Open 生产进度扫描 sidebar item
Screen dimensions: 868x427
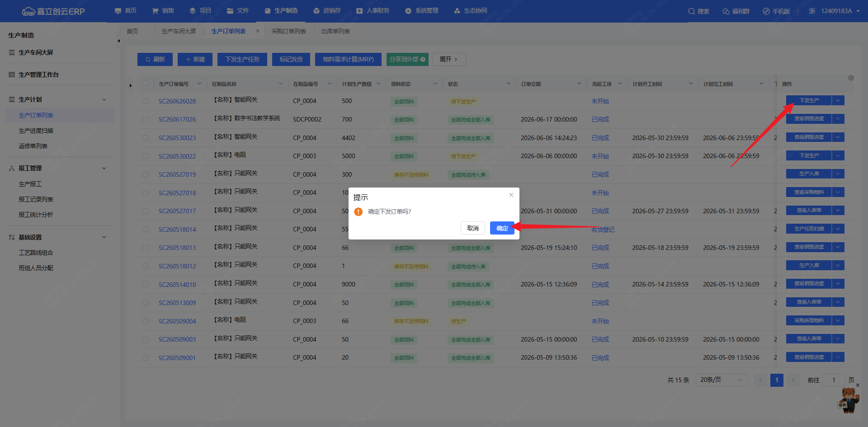point(36,131)
